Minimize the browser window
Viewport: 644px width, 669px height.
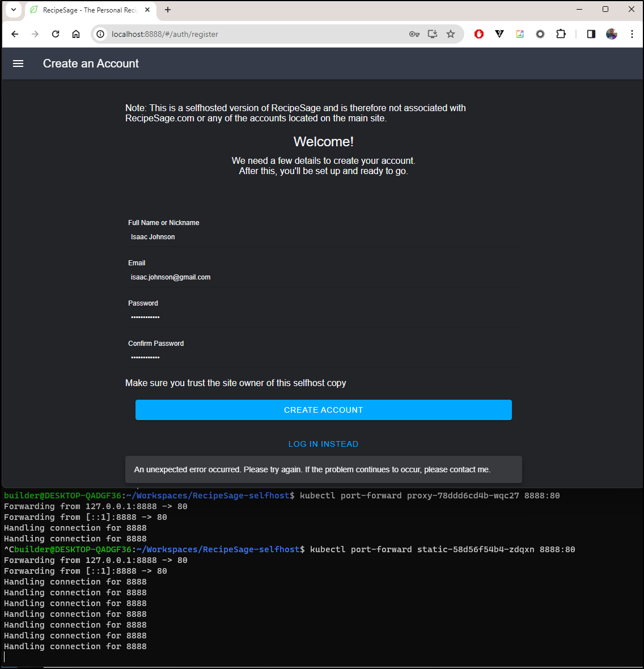click(579, 10)
